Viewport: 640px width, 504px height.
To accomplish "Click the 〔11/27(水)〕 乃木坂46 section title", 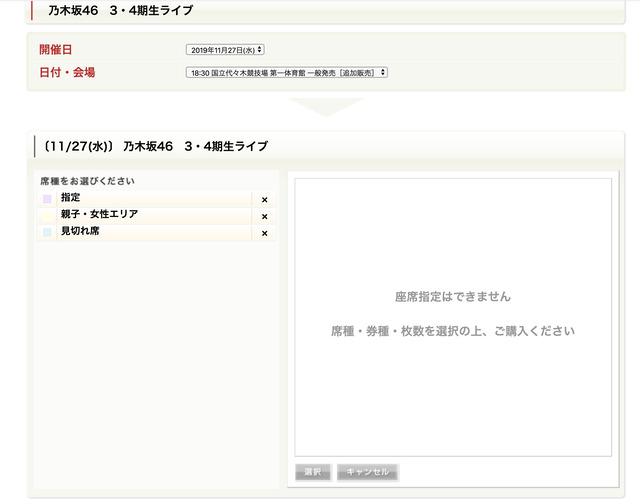I will tap(155, 146).
